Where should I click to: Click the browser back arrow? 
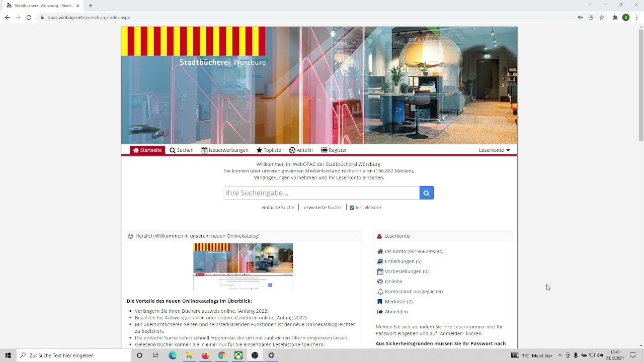(x=7, y=18)
